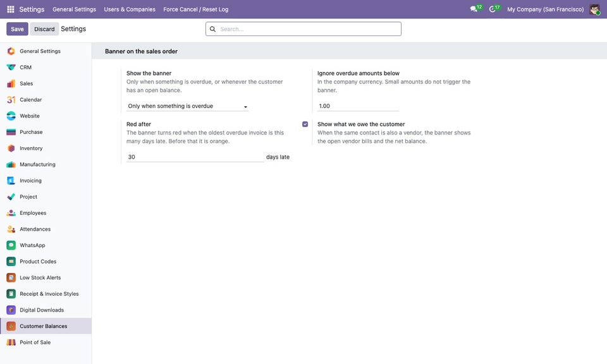Viewport: 607px width, 364px height.
Task: Click the Employees sidebar icon
Action: (x=11, y=213)
